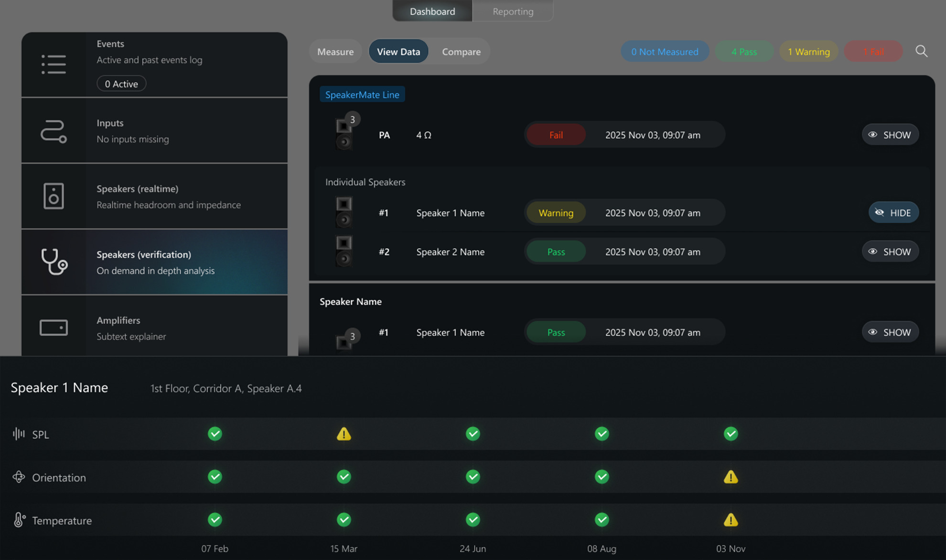Expand the Individual Speakers group

click(x=365, y=182)
